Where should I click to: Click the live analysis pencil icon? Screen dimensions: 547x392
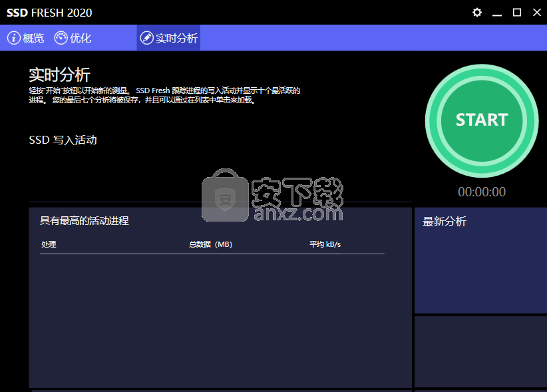pos(146,38)
